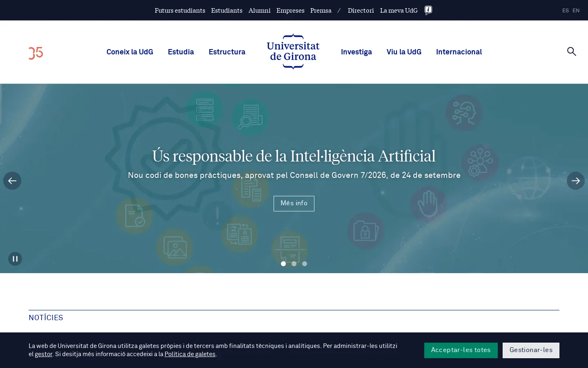Select the third carousel dot
588x368 pixels.
click(305, 264)
